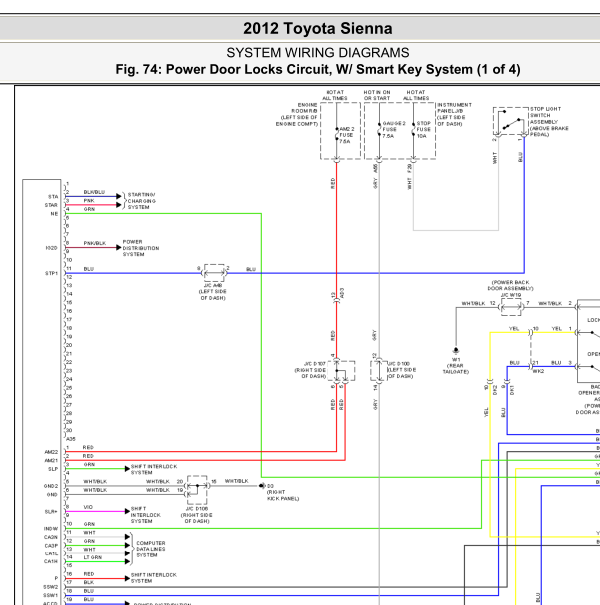The width and height of the screenshot is (600, 605).
Task: Click the 'GAUGE 2 FUSE 7.5A' label
Action: click(394, 130)
